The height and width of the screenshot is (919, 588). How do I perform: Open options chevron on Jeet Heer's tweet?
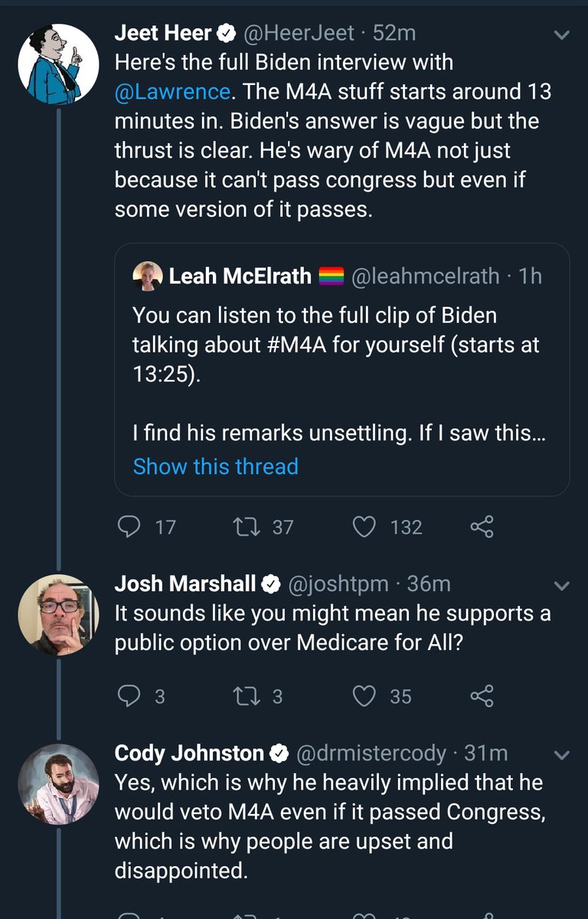point(561,35)
